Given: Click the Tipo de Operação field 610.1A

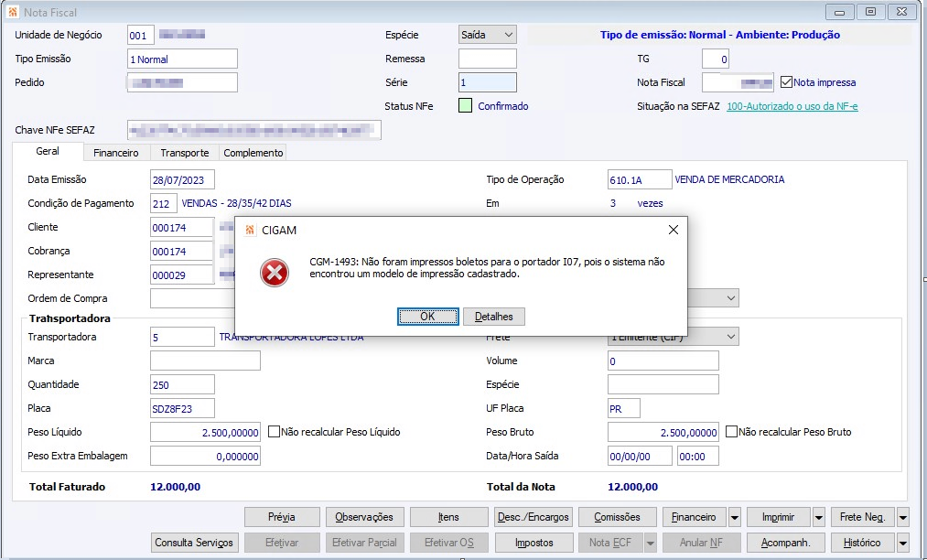Looking at the screenshot, I should click(640, 179).
